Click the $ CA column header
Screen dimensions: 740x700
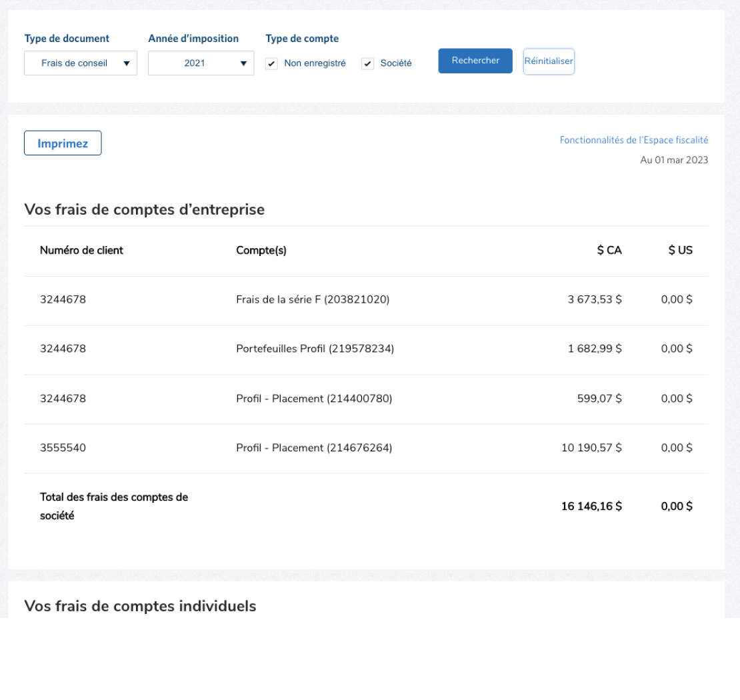(x=609, y=251)
